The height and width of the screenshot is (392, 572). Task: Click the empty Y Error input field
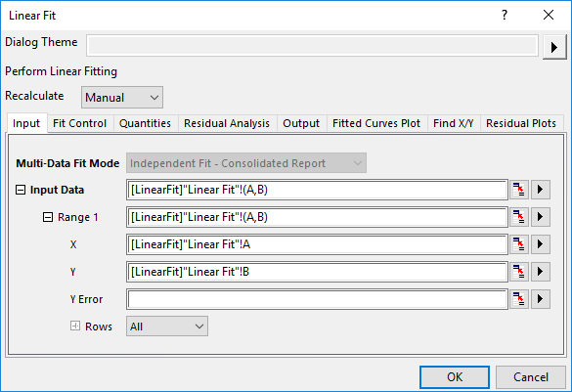point(317,299)
